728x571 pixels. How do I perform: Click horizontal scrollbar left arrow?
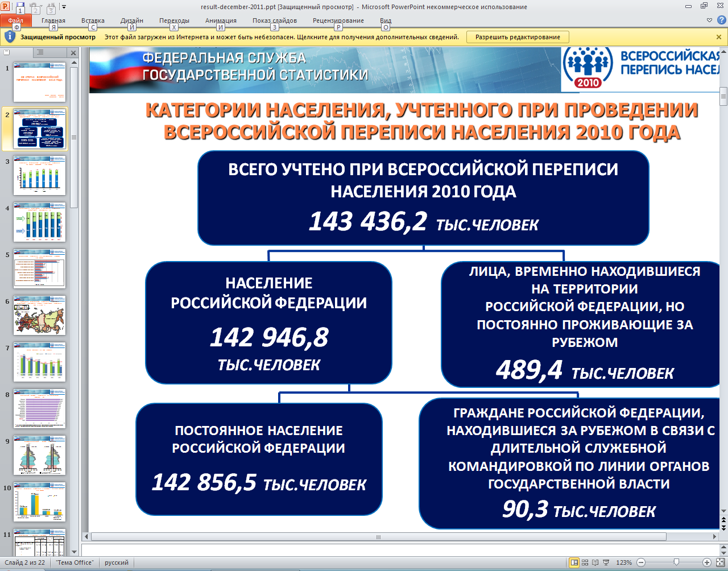86,536
